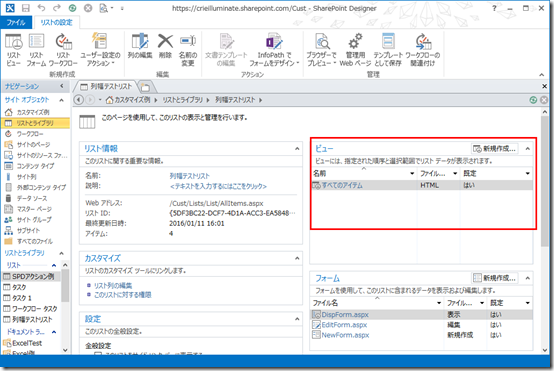Viewport: 554px width, 371px height.
Task: Select ワークフロー タスク list
Action: point(31,308)
